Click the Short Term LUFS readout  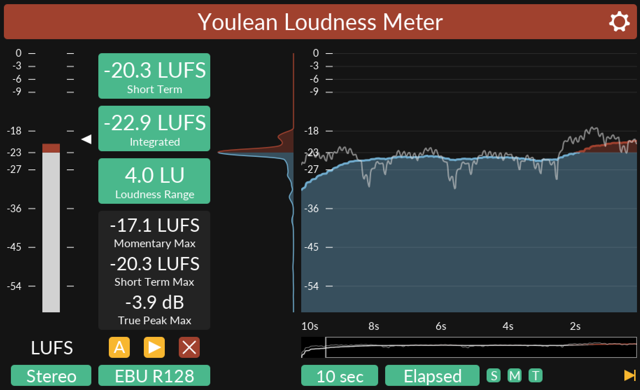click(x=154, y=76)
